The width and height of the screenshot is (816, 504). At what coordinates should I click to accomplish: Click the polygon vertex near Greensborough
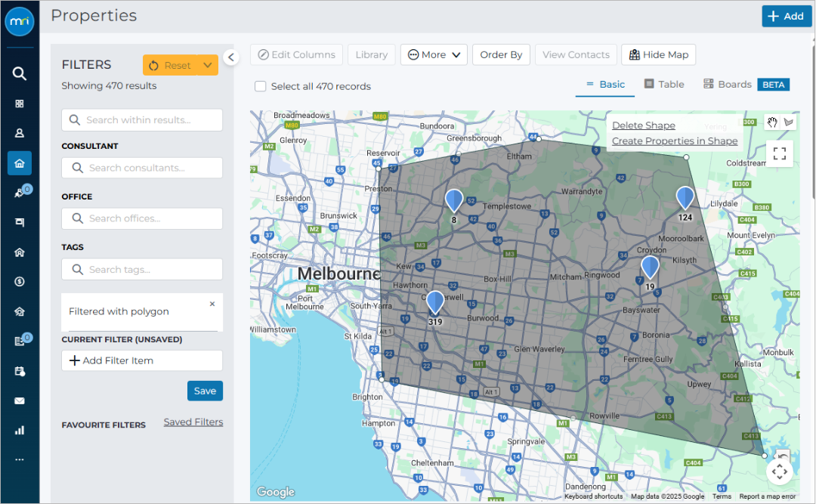(x=539, y=139)
